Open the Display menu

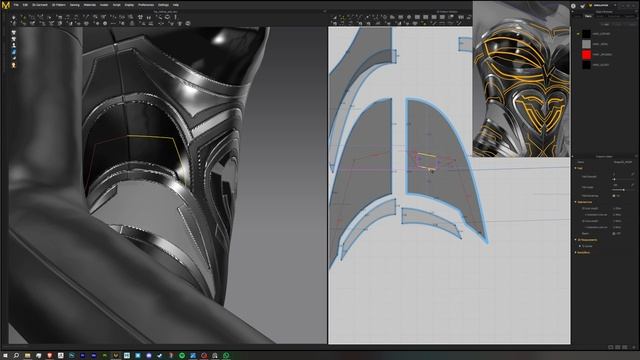(x=129, y=5)
